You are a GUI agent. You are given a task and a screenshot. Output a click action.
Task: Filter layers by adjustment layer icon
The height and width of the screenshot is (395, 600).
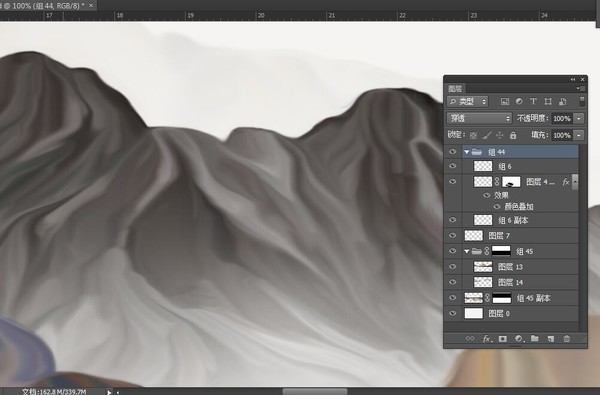pyautogui.click(x=519, y=101)
